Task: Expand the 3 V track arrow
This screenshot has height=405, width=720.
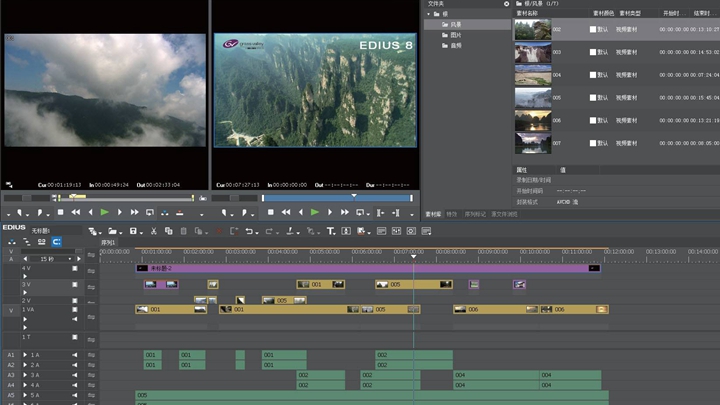Action: point(25,292)
